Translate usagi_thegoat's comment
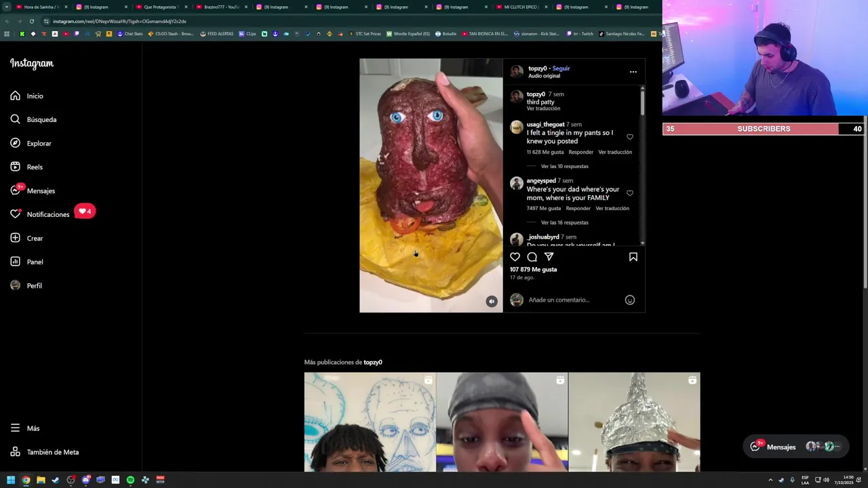 tap(615, 152)
